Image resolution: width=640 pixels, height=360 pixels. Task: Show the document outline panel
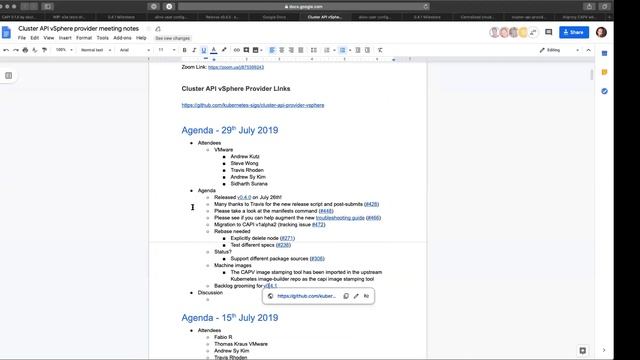coord(9,76)
